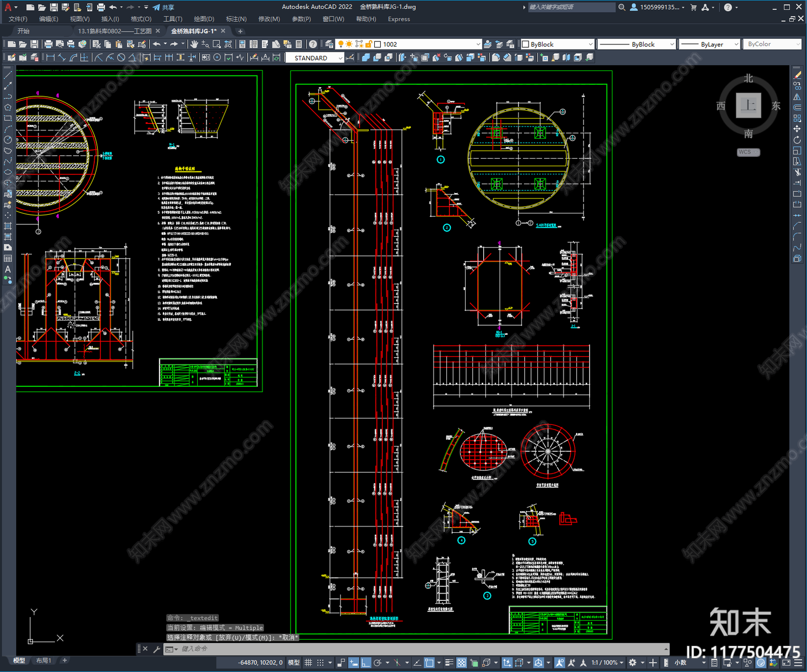807x672 pixels.
Task: Click the WCS button below the ViewCube
Action: coord(748,152)
